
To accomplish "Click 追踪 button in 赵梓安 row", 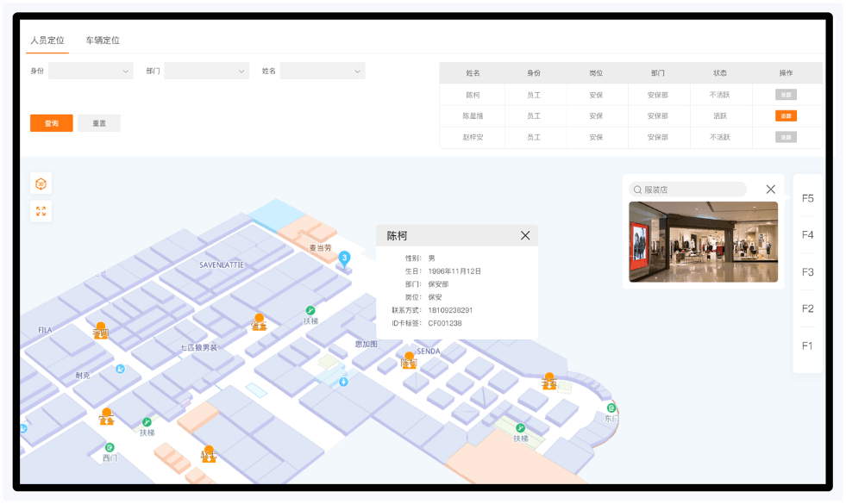I will click(786, 138).
